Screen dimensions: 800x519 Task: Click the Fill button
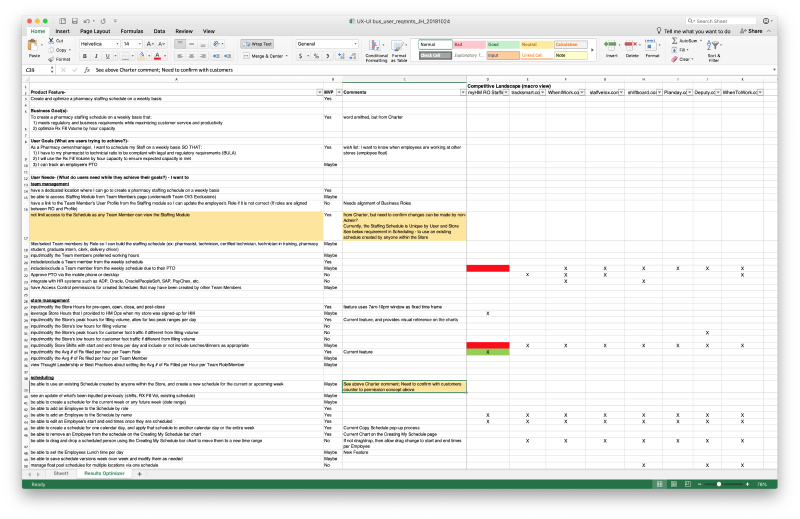point(680,50)
